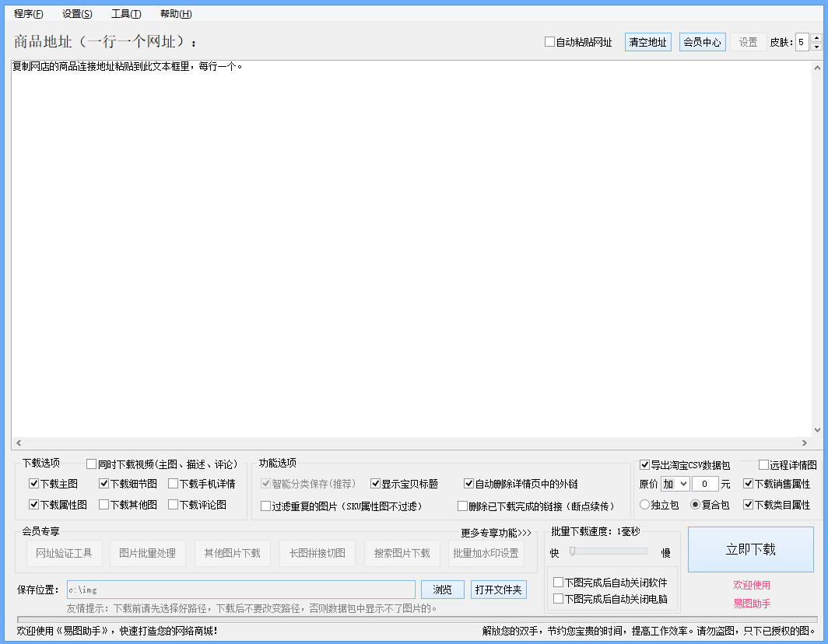This screenshot has width=828, height=644.
Task: Click 浏览 to choose save folder
Action: (443, 590)
